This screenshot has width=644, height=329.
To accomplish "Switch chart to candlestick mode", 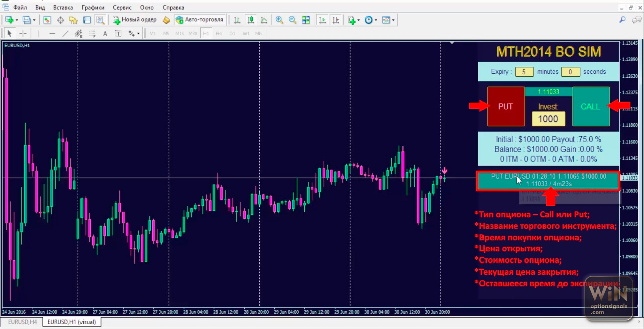I will 250,20.
